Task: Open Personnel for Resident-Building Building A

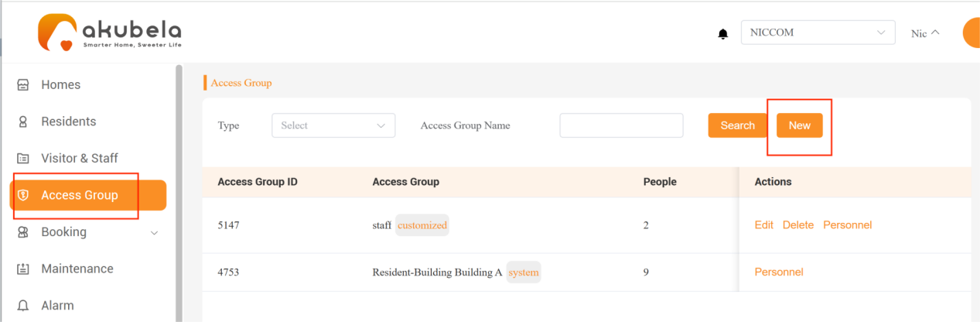Action: tap(779, 272)
